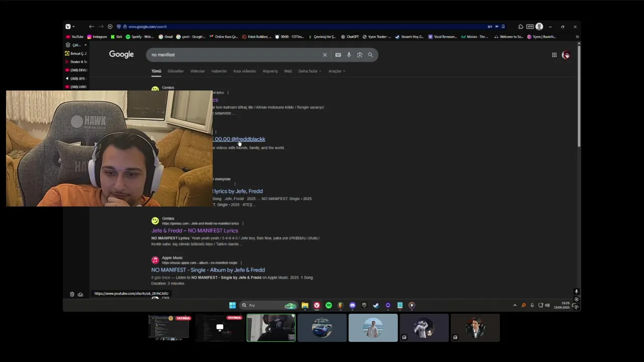The height and width of the screenshot is (362, 644).
Task: Switch to the Alışveriş tab
Action: point(270,71)
